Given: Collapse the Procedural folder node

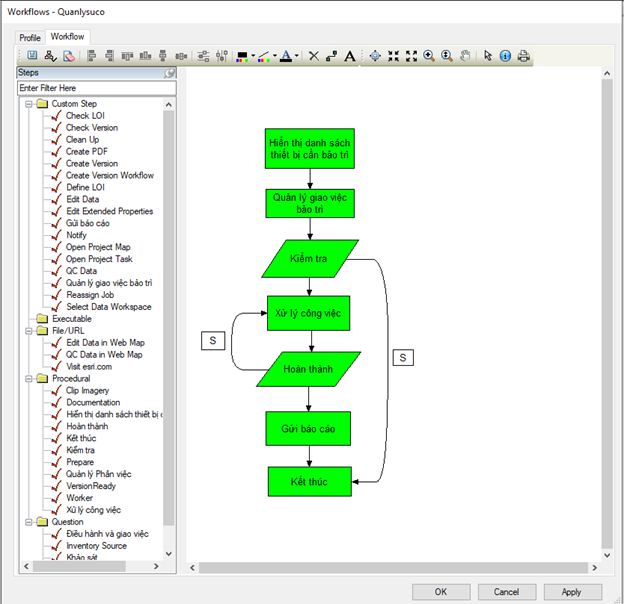Looking at the screenshot, I should click(x=28, y=378).
